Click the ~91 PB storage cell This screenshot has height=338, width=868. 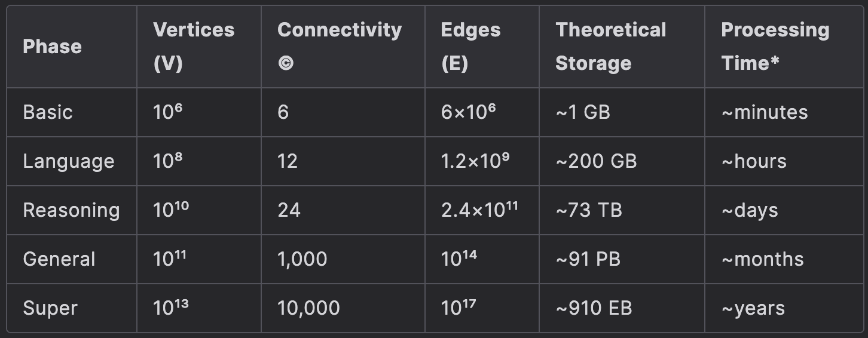[x=588, y=259]
